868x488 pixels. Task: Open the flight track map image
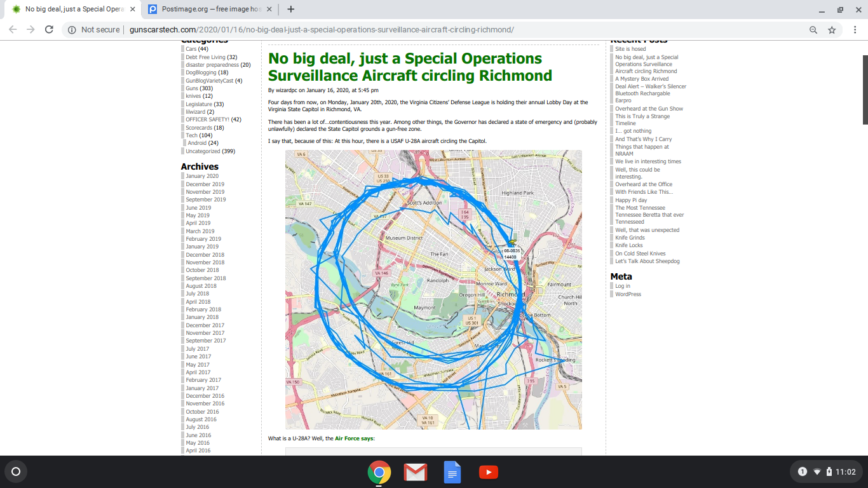click(433, 290)
